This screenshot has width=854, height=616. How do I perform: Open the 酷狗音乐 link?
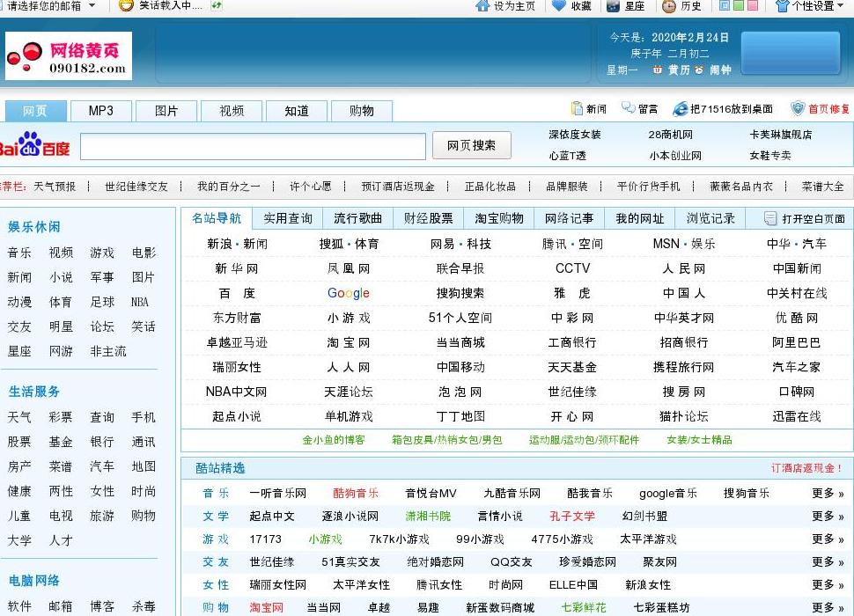click(356, 493)
